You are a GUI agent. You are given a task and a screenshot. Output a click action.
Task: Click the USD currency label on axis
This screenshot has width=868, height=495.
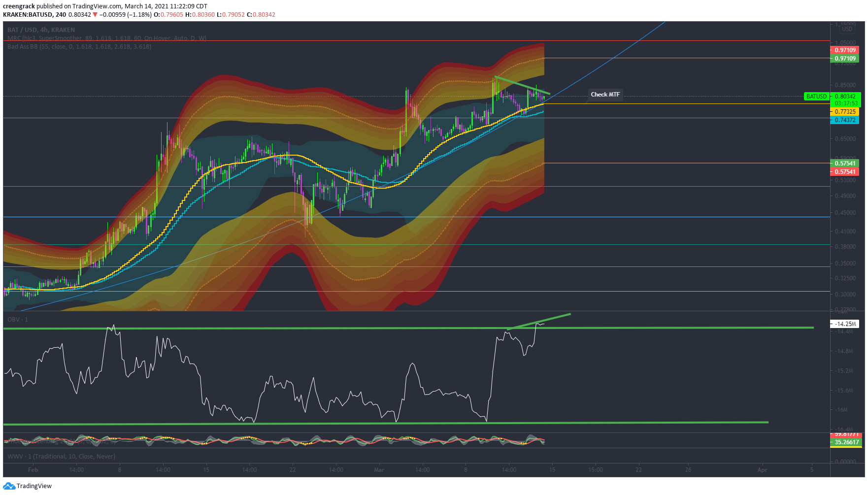(x=847, y=29)
